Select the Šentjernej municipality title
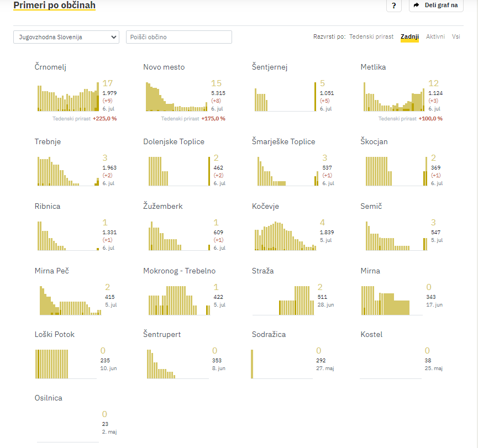This screenshot has width=478, height=448. pos(270,67)
